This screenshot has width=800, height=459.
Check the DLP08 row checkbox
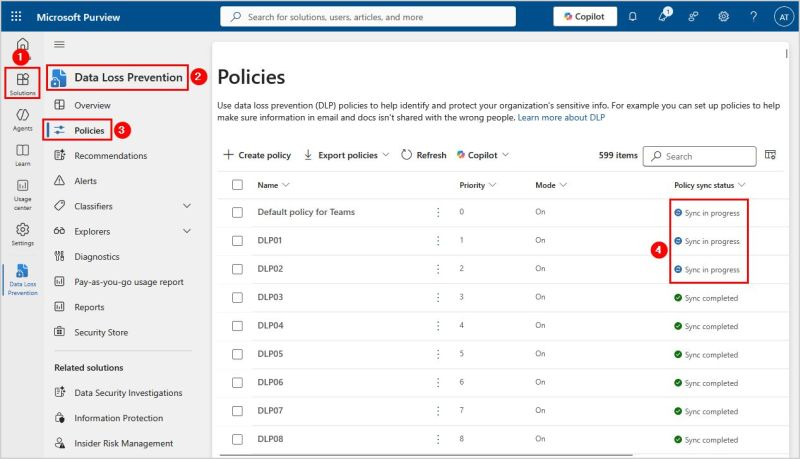pos(237,439)
